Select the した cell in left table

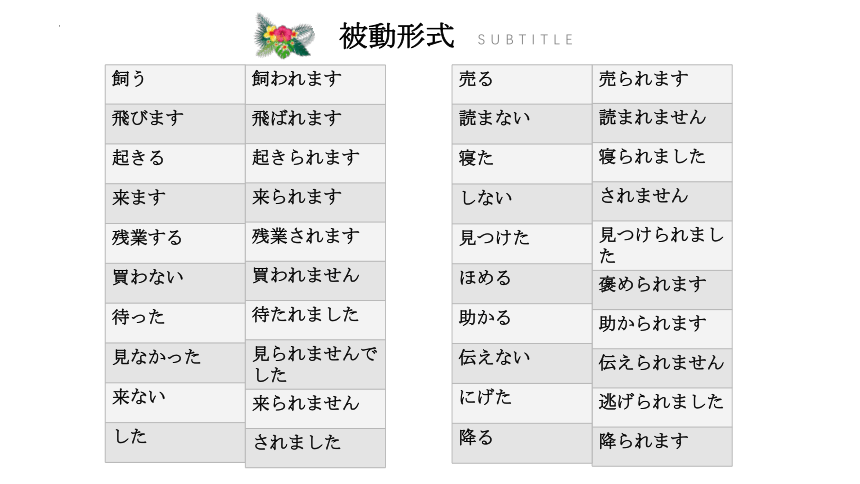pyautogui.click(x=175, y=442)
